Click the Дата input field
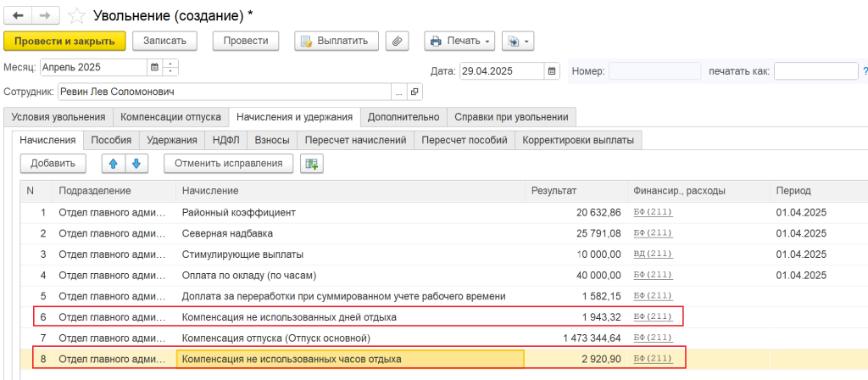868x380 pixels. [502, 71]
